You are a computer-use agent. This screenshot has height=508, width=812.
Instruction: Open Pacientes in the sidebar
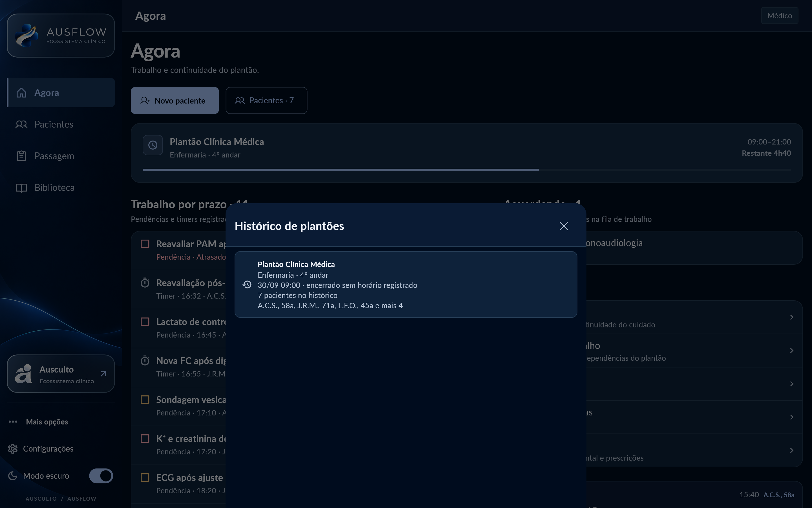(x=61, y=124)
